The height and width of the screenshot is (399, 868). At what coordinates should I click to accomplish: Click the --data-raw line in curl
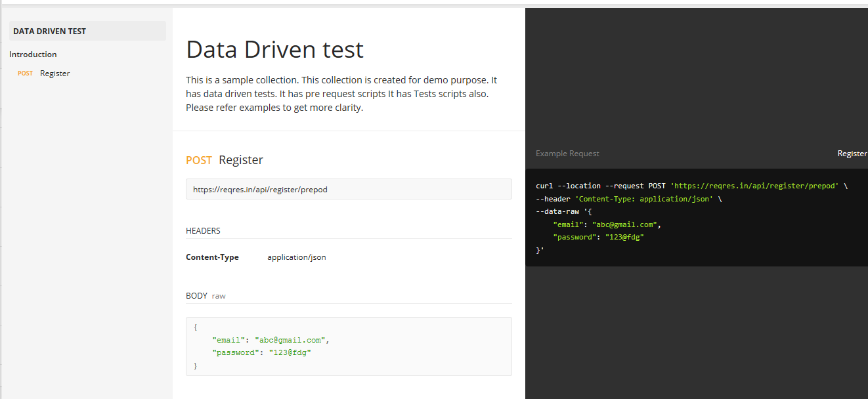[x=564, y=211]
